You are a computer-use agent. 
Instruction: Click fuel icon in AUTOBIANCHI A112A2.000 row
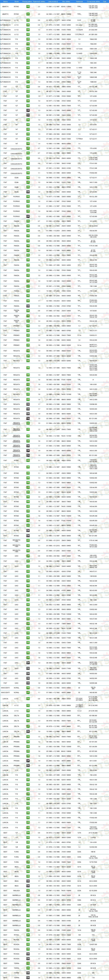(x=28, y=30)
